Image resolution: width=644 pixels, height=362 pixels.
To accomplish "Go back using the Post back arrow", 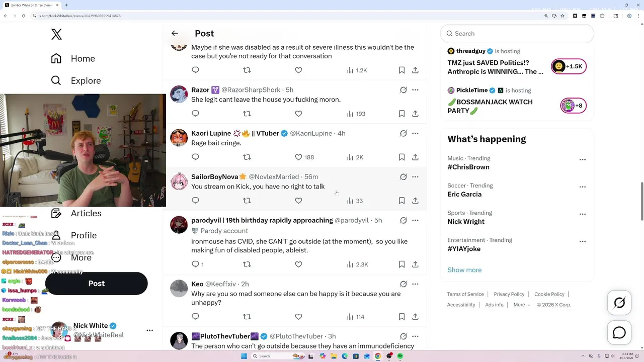I will coord(175,33).
